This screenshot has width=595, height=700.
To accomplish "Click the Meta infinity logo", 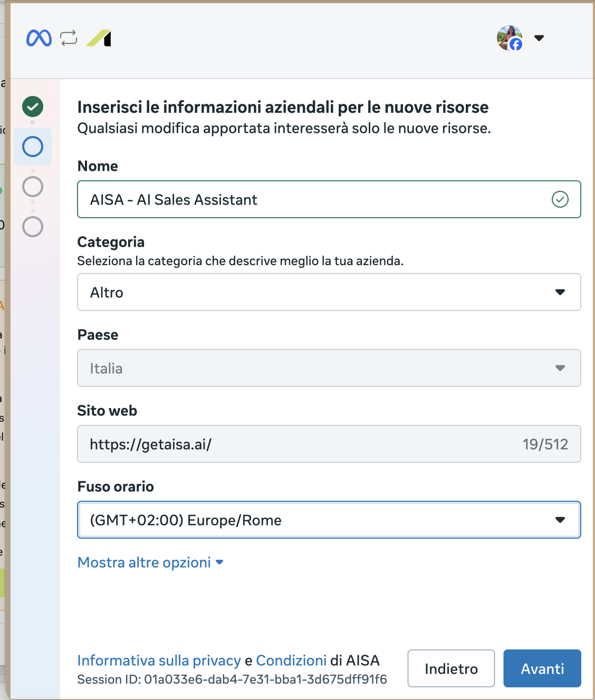I will tap(39, 38).
